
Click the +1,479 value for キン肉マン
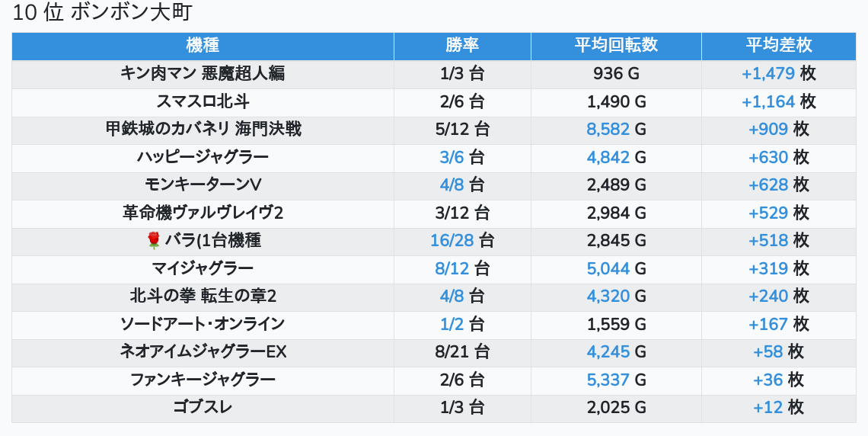pos(767,74)
